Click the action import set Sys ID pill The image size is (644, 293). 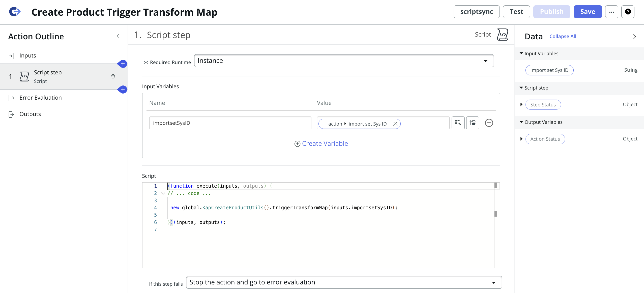pos(359,124)
